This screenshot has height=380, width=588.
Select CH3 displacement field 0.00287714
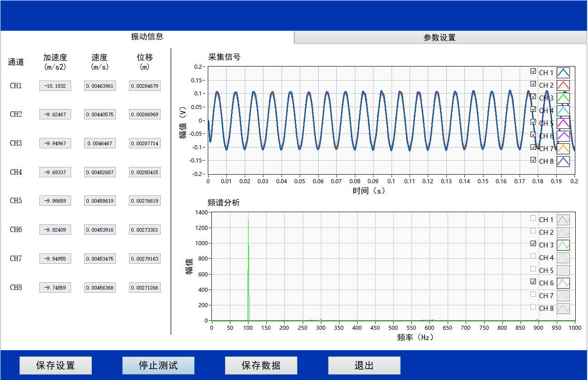coord(145,143)
